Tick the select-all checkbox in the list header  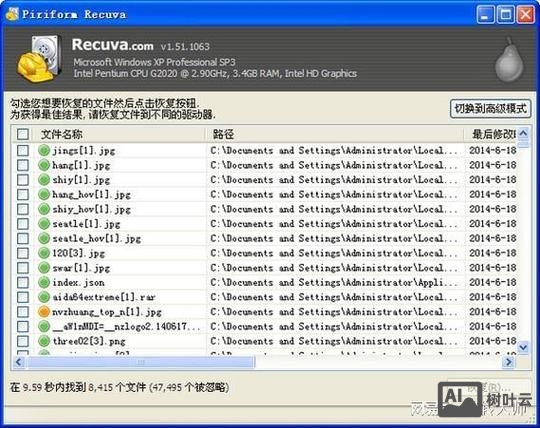[x=23, y=134]
